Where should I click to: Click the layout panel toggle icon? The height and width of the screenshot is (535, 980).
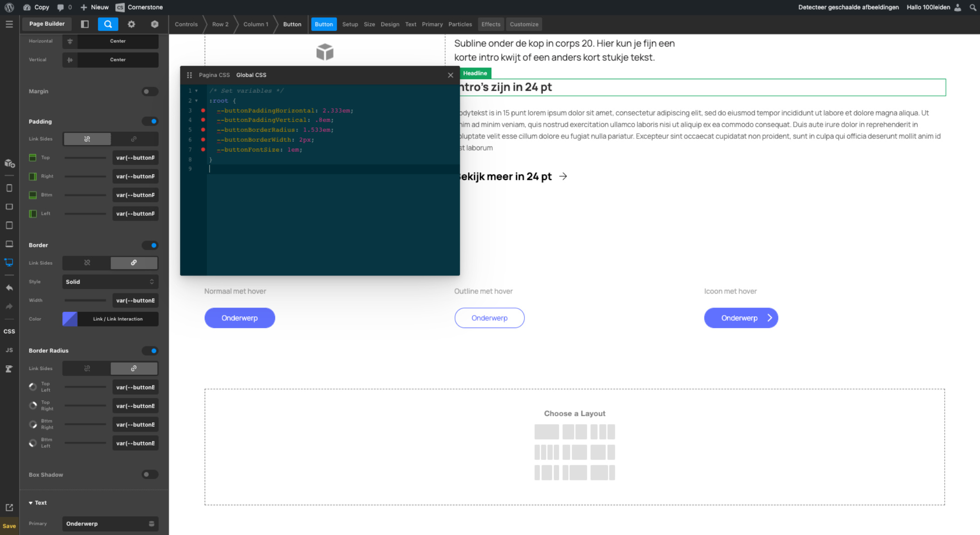tap(84, 24)
